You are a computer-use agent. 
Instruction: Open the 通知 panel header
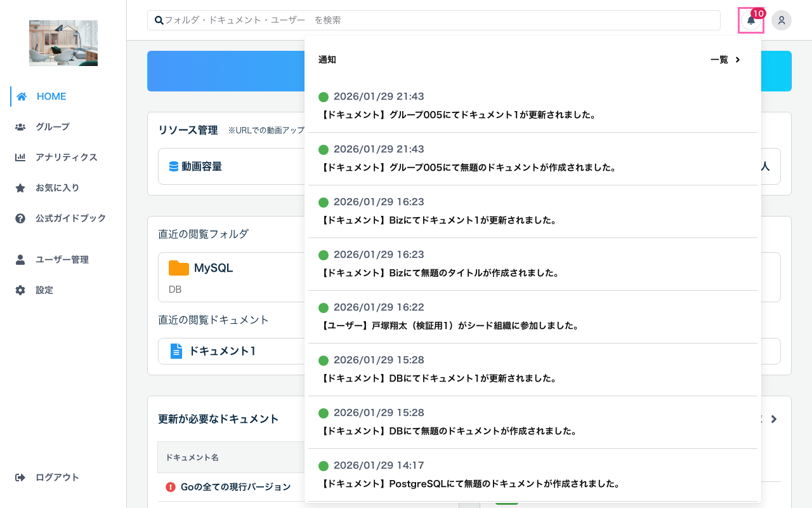pyautogui.click(x=327, y=60)
